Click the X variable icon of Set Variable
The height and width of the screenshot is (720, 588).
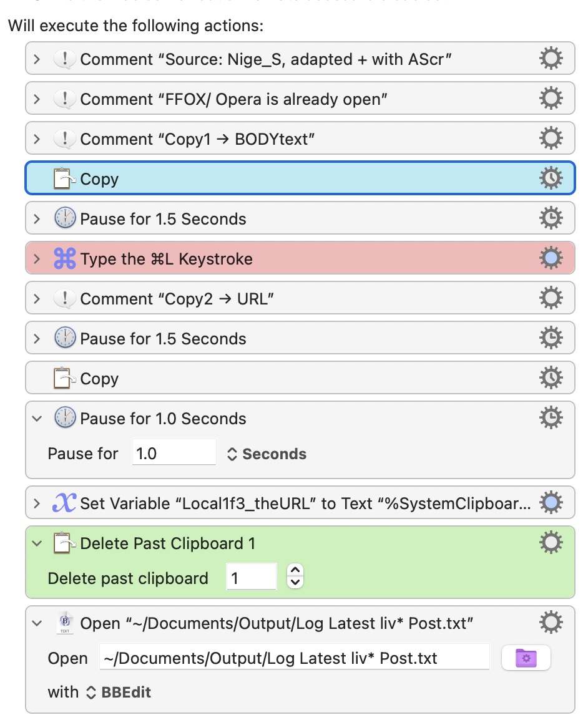coord(65,504)
